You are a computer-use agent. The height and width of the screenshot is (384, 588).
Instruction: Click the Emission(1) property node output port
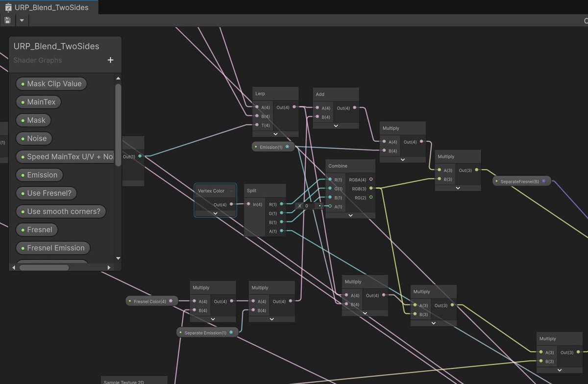pos(287,147)
